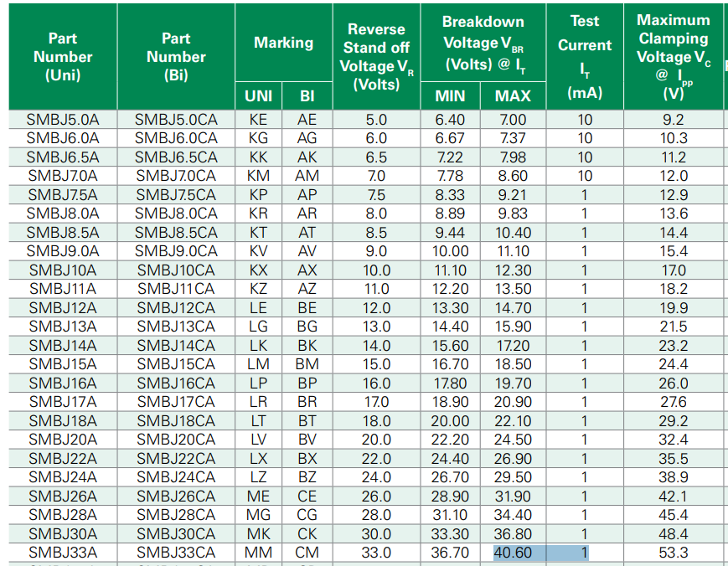Select the 15.60 minimum breakdown voltage
This screenshot has width=728, height=566.
click(x=450, y=346)
